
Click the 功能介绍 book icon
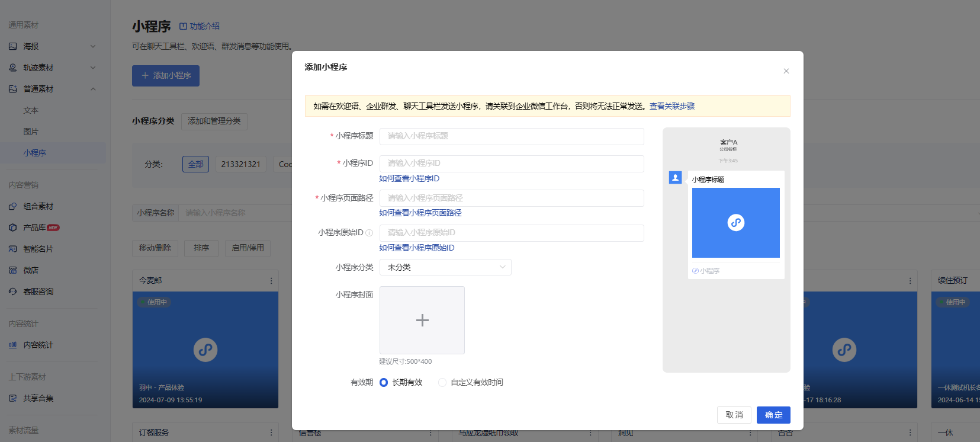pyautogui.click(x=183, y=26)
